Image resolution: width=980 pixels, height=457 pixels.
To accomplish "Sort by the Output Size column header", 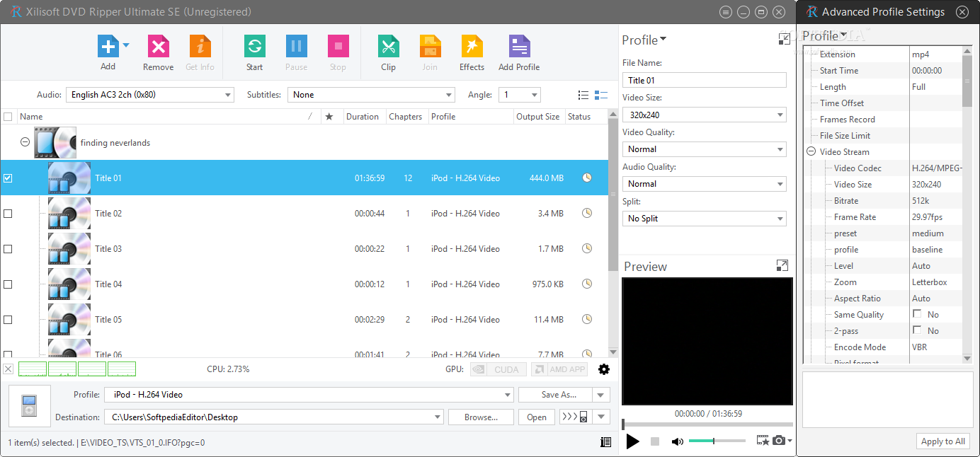I will (x=538, y=117).
